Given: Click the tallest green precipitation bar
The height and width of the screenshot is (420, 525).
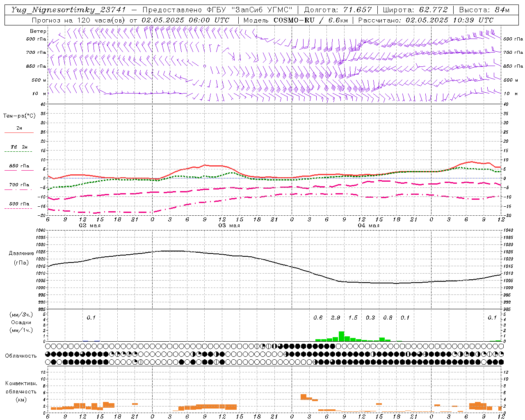Looking at the screenshot, I should [341, 336].
